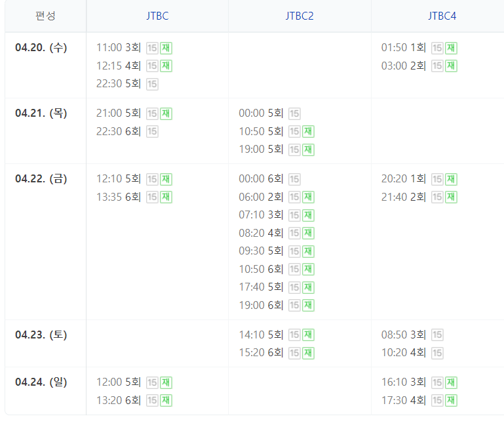Click the 08:50 3회 JTBC4 entry

(x=404, y=335)
